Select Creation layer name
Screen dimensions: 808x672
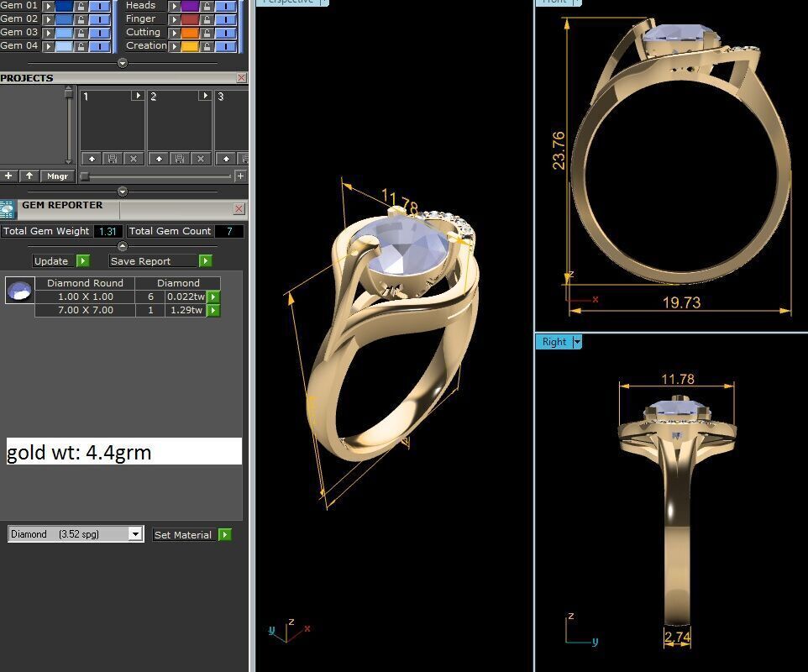coord(146,45)
